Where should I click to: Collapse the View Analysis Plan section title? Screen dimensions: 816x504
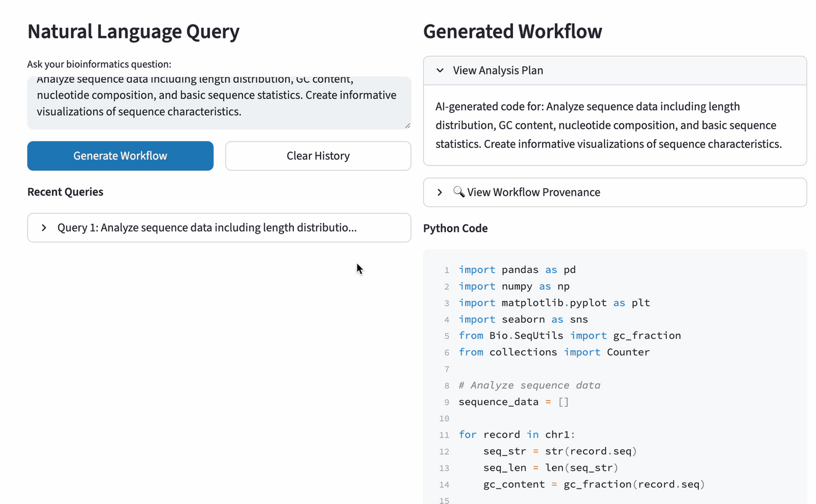pyautogui.click(x=498, y=71)
